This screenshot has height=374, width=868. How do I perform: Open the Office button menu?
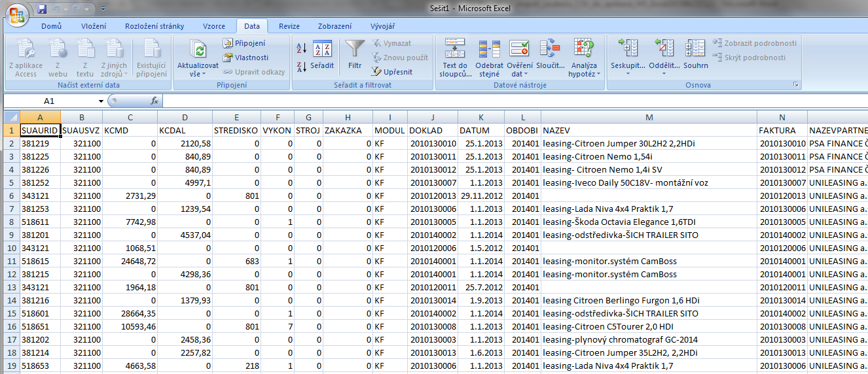[16, 14]
